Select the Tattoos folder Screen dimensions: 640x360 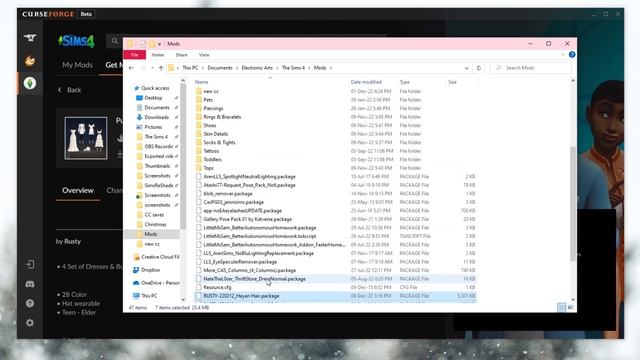tap(211, 151)
